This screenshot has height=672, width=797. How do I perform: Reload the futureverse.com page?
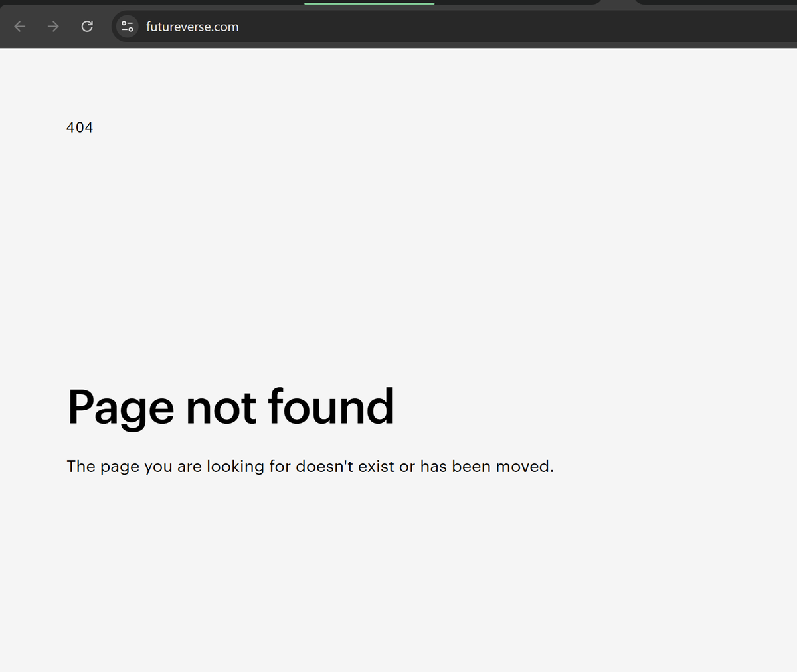pyautogui.click(x=87, y=27)
